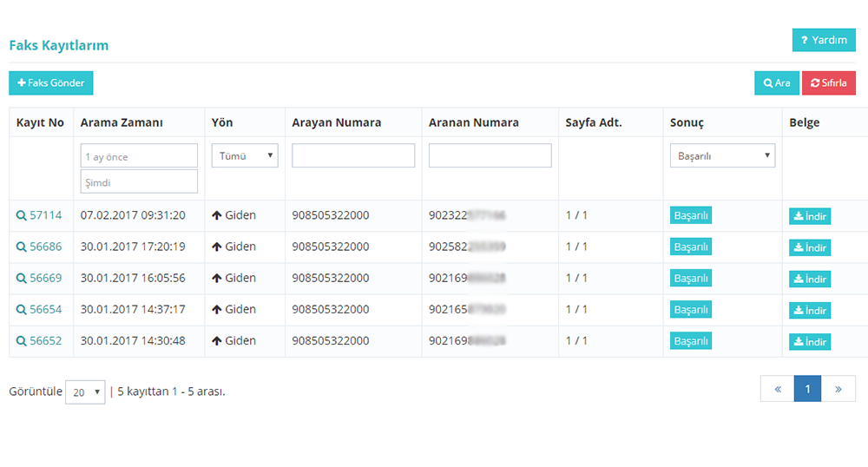Click the Arayan Numara filter field
The height and width of the screenshot is (467, 868).
click(x=353, y=155)
